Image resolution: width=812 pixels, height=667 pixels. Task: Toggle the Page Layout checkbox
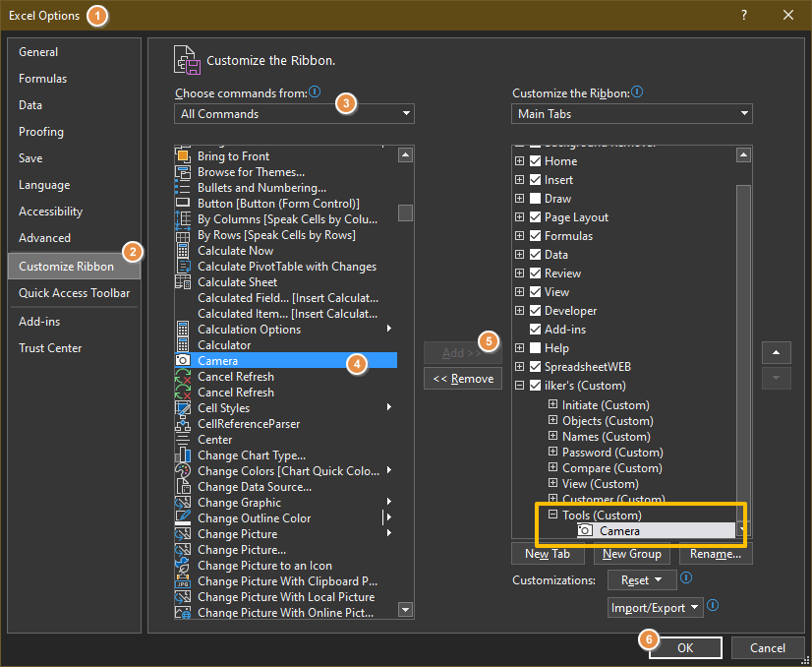point(536,217)
